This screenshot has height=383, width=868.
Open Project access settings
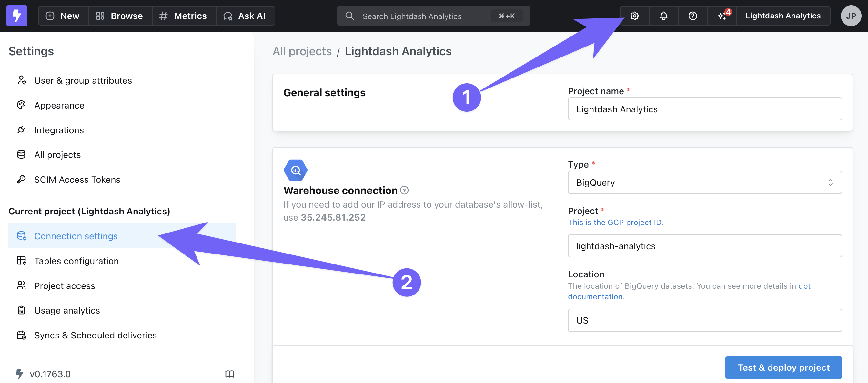(x=65, y=285)
